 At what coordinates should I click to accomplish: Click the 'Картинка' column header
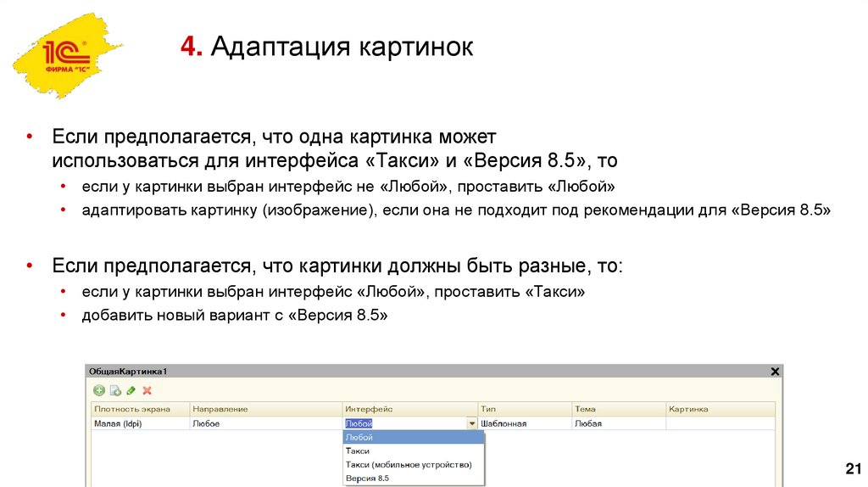[721, 409]
